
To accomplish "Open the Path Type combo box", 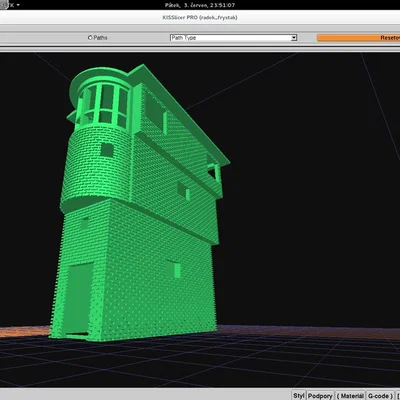I will (233, 38).
